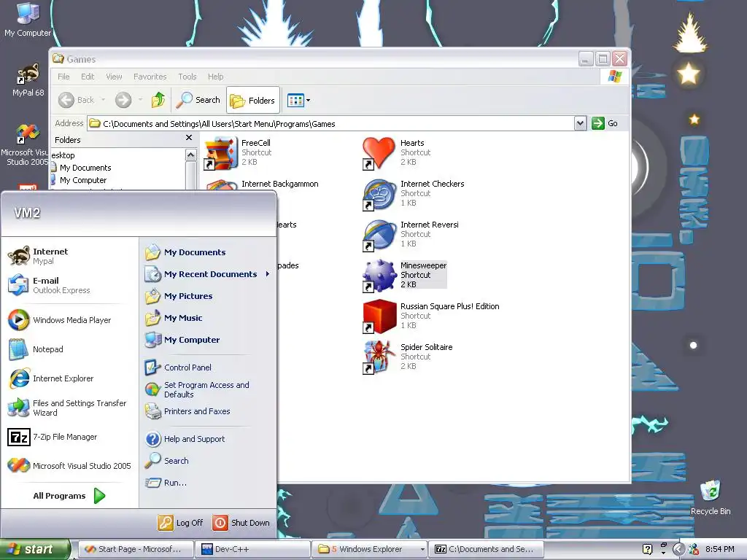Screen dimensions: 747x560
Task: Click the Internet Backgammon label
Action: [x=279, y=184]
